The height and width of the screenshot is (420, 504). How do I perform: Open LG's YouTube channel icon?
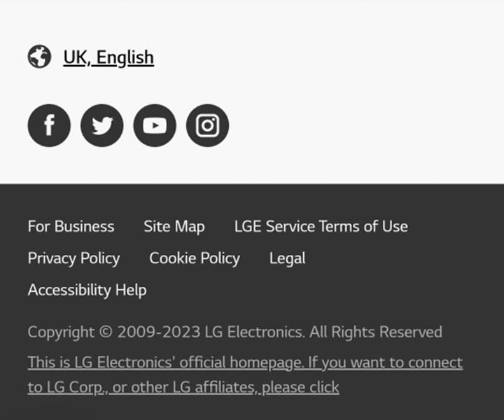[x=155, y=125]
